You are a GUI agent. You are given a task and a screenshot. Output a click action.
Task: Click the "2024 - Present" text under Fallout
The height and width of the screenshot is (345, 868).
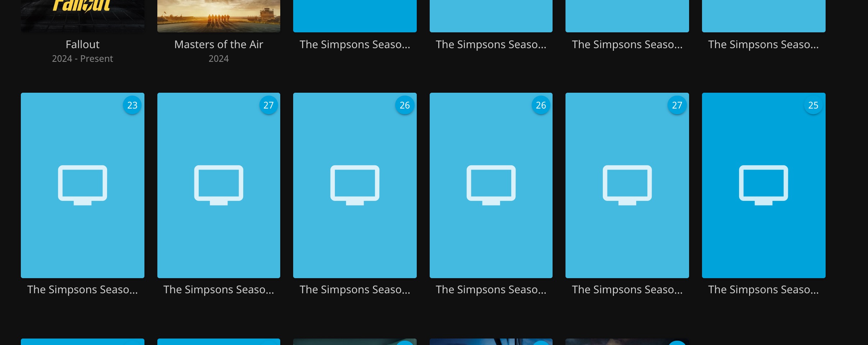pos(82,59)
